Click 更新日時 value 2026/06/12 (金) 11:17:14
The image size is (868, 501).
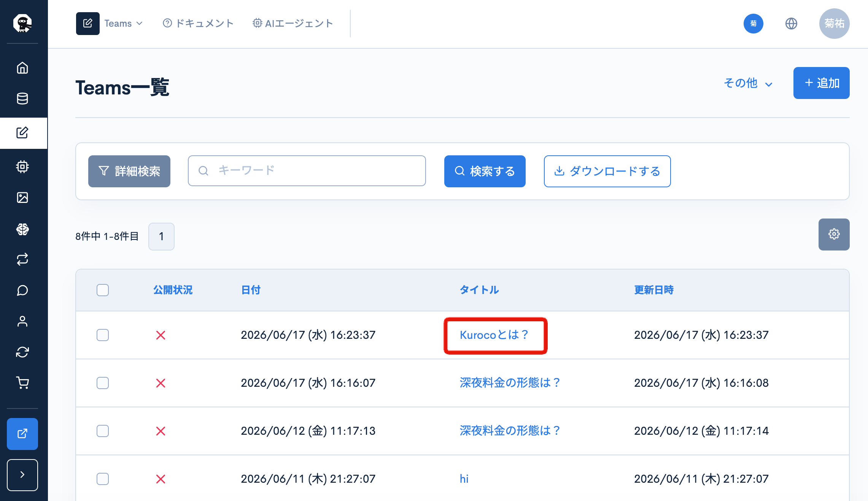coord(701,431)
